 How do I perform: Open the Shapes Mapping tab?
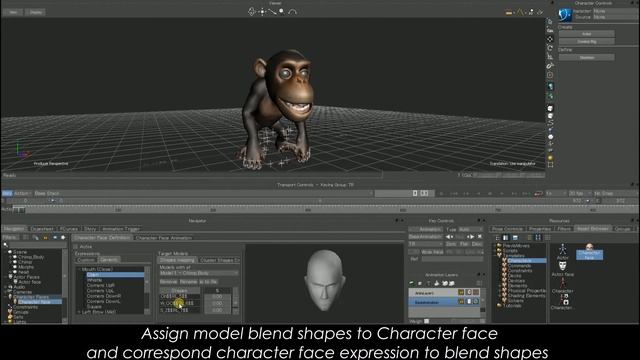click(x=178, y=260)
